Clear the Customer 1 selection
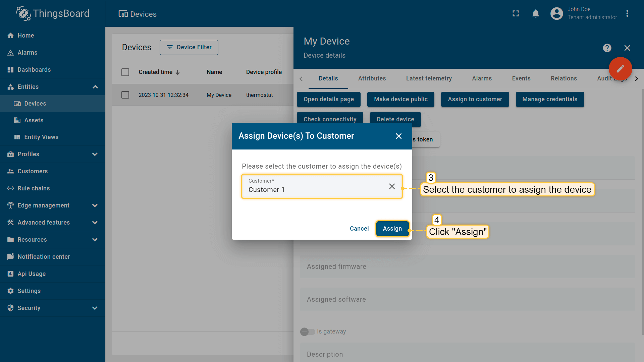This screenshot has height=362, width=644. pos(392,186)
